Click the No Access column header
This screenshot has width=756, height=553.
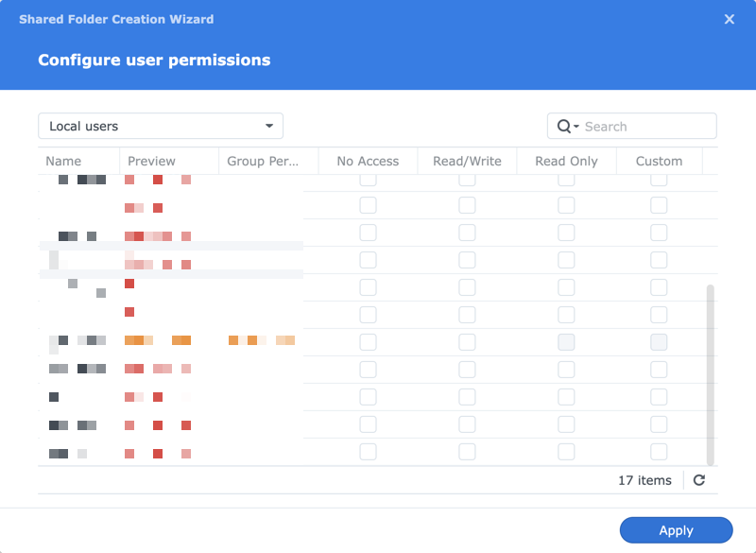click(x=368, y=161)
